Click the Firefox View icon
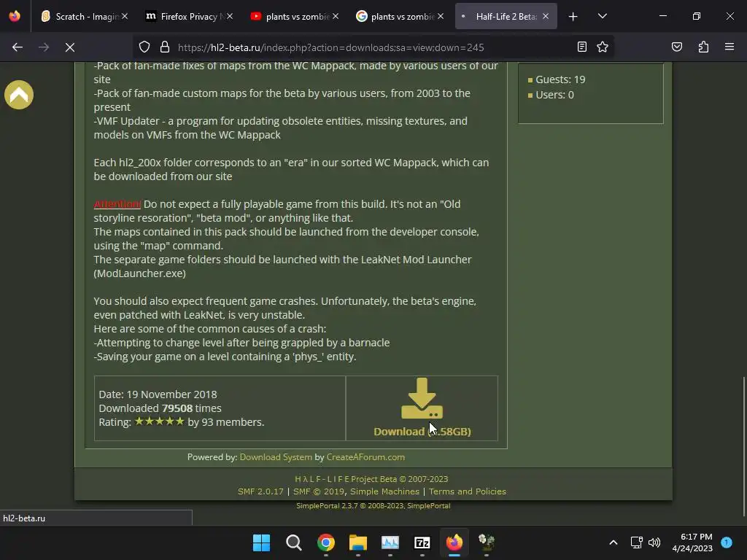The height and width of the screenshot is (560, 747). coord(15,16)
